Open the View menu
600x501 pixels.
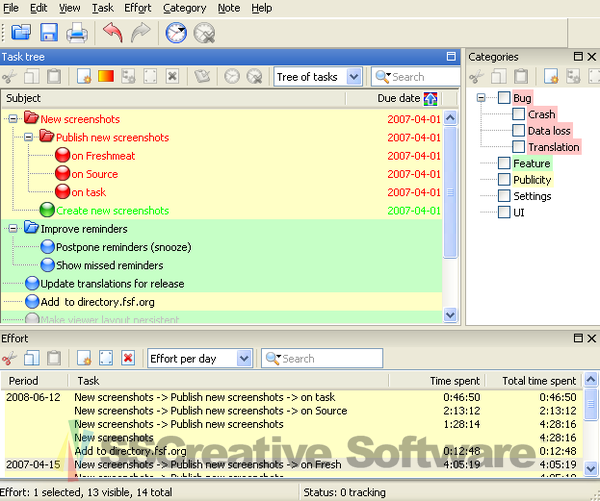tap(69, 8)
